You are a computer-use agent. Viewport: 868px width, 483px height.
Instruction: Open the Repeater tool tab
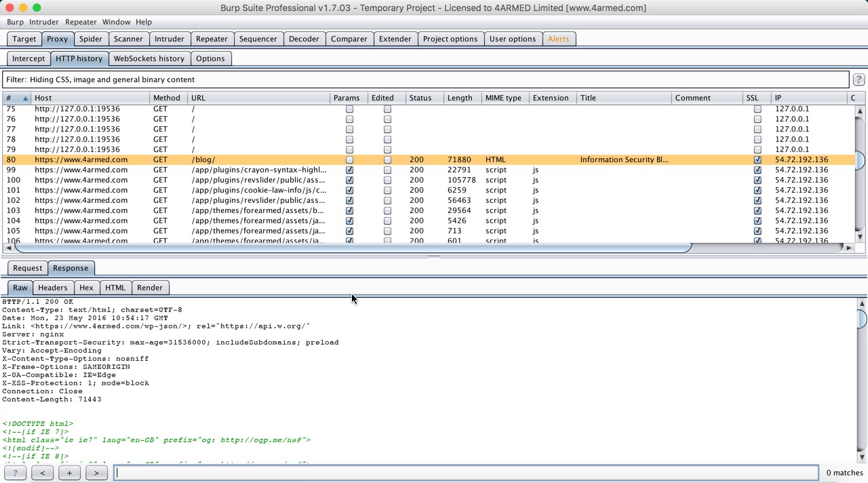[212, 39]
